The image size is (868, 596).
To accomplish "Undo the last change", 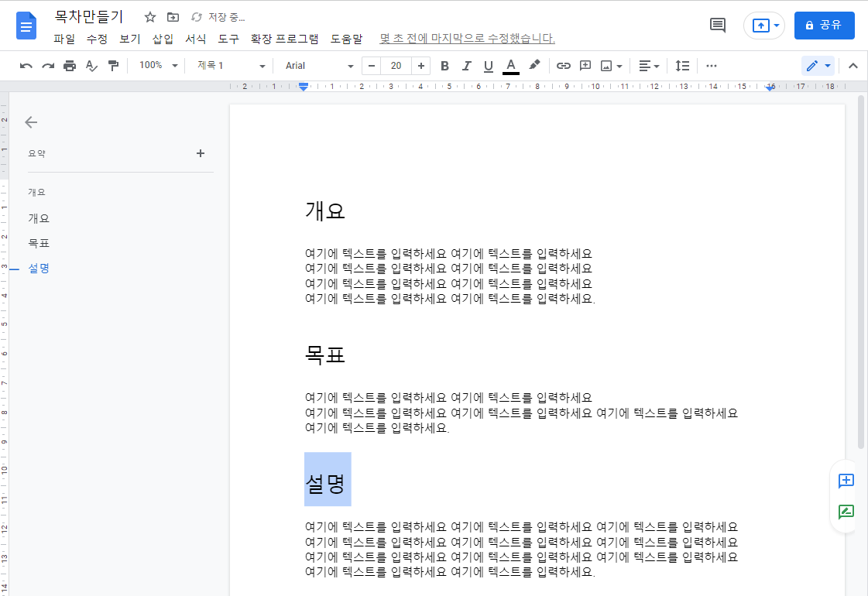I will pyautogui.click(x=26, y=66).
